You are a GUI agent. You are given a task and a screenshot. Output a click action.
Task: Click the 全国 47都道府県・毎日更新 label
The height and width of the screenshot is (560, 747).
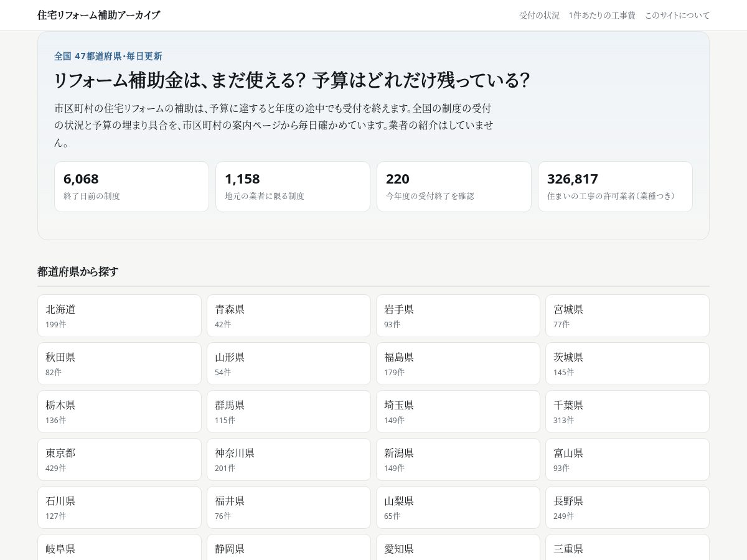click(108, 56)
